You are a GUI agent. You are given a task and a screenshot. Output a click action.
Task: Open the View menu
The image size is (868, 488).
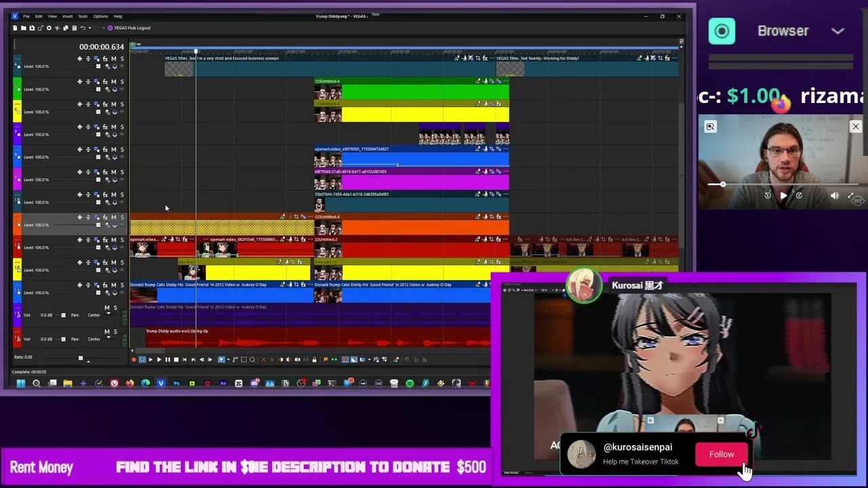[52, 16]
